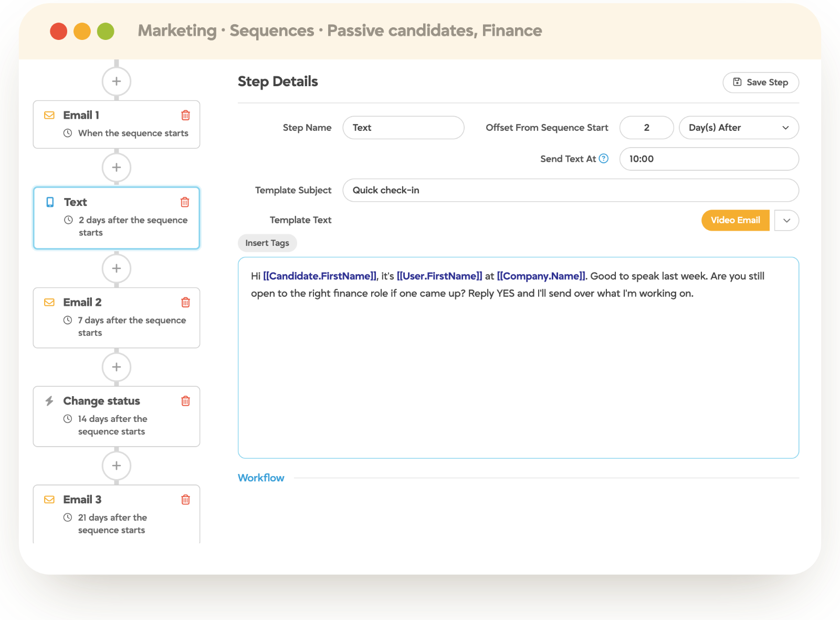840x620 pixels.
Task: Select the Email 2 step card
Action: coord(117,318)
